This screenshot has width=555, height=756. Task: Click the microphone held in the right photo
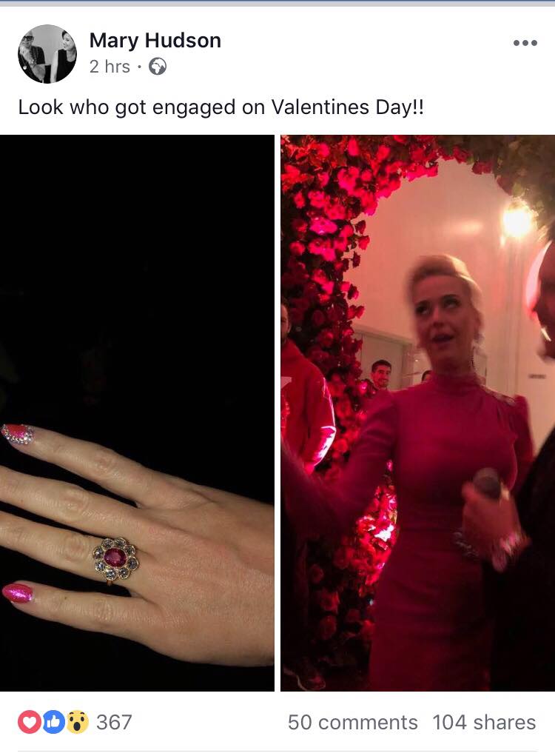(x=487, y=484)
